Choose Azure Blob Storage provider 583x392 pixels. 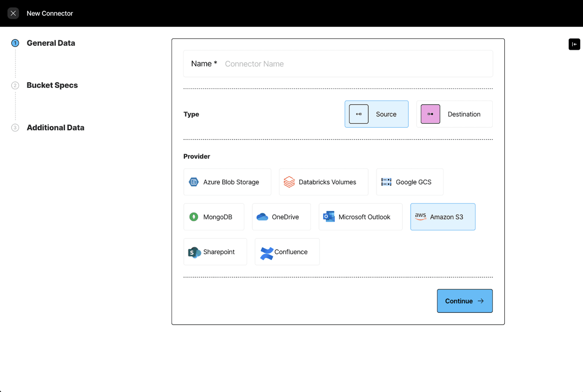click(227, 182)
